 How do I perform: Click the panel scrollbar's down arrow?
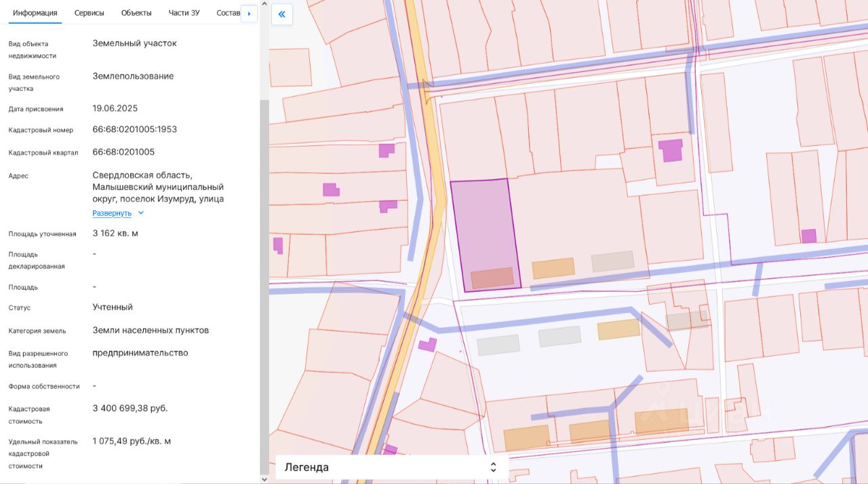(264, 479)
